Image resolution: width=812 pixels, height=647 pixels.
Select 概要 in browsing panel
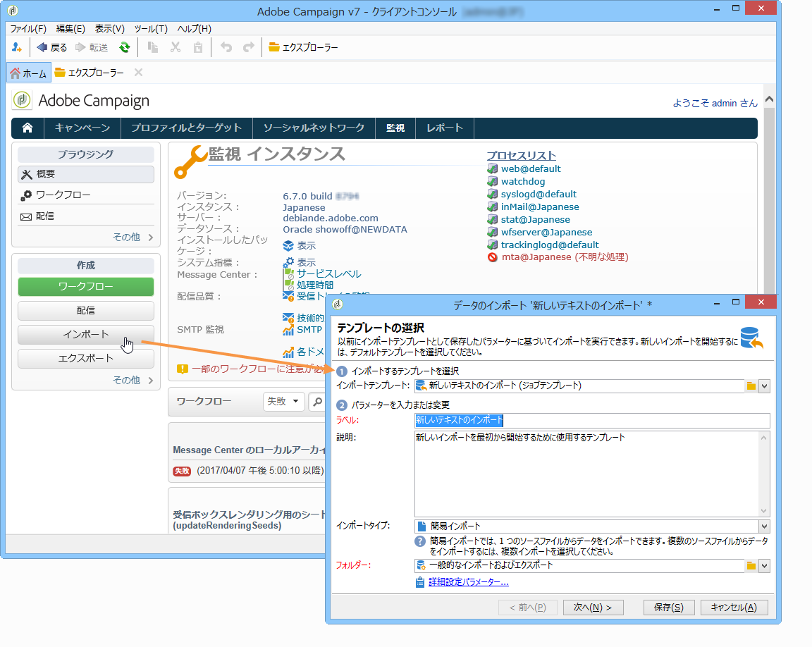pos(86,174)
